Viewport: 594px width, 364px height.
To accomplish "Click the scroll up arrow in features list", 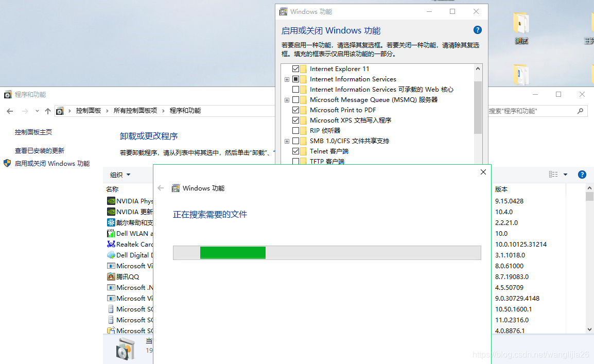I will [x=478, y=68].
